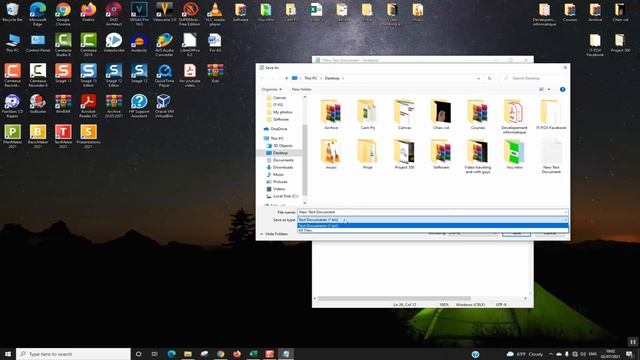This screenshot has height=360, width=640.
Task: Choose All Files from the type list
Action: coord(433,230)
